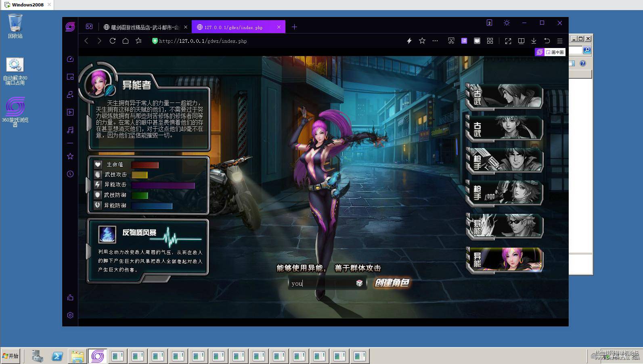Reload the page with the refresh icon
643x364 pixels.
tap(113, 41)
